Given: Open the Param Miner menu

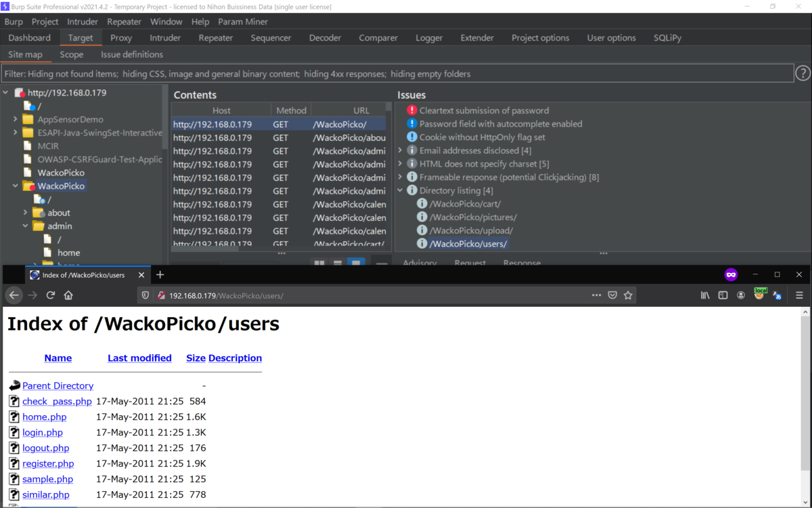Looking at the screenshot, I should tap(243, 22).
